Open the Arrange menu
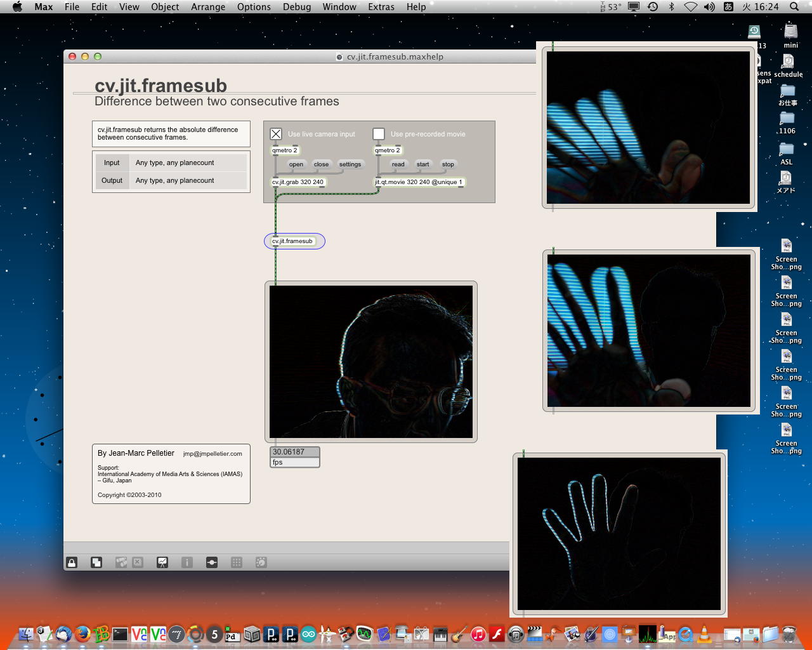This screenshot has height=650, width=812. pos(208,7)
